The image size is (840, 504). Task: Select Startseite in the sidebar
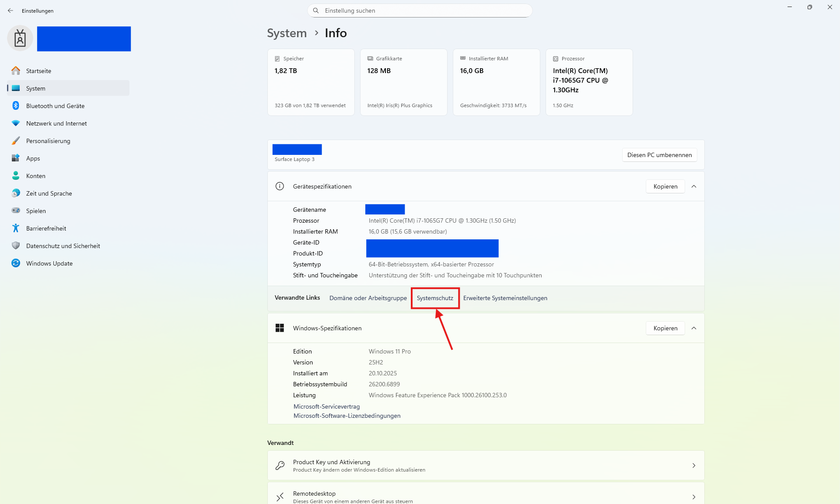(x=38, y=71)
